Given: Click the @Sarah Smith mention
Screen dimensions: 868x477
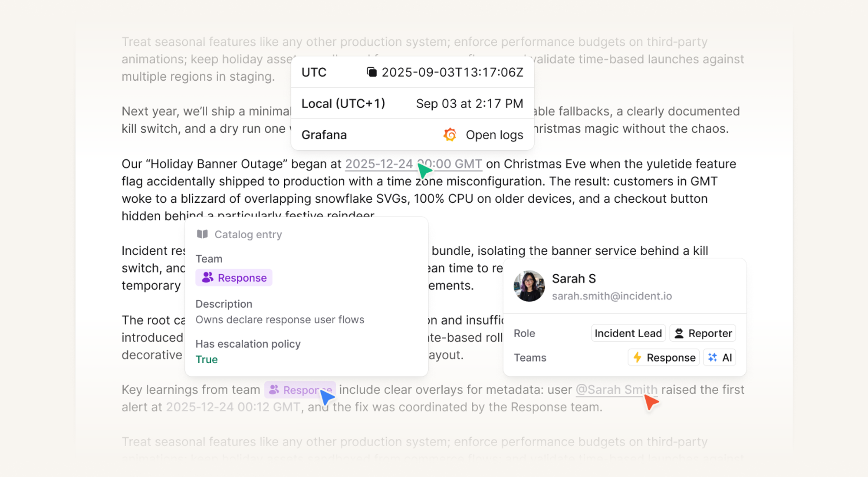Looking at the screenshot, I should click(616, 390).
